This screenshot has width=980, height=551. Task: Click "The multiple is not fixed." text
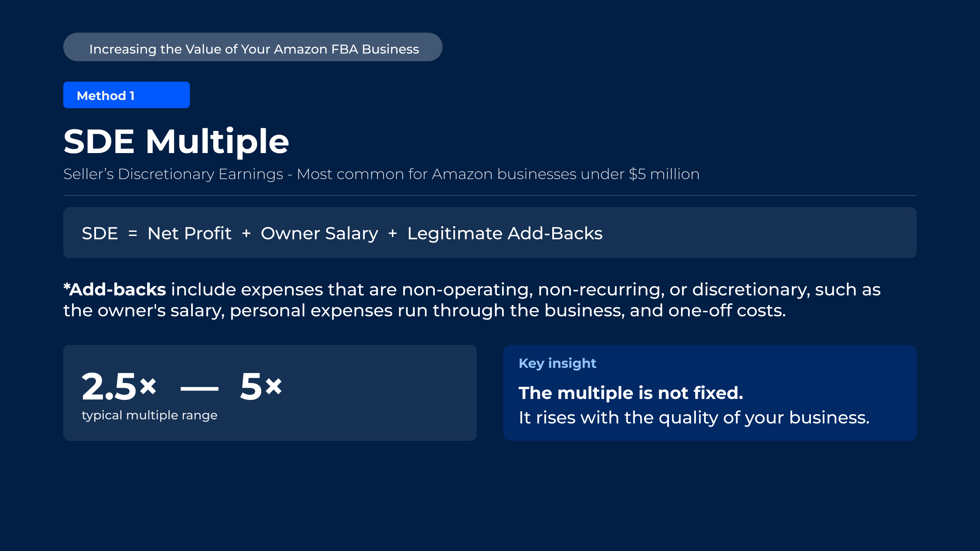631,393
